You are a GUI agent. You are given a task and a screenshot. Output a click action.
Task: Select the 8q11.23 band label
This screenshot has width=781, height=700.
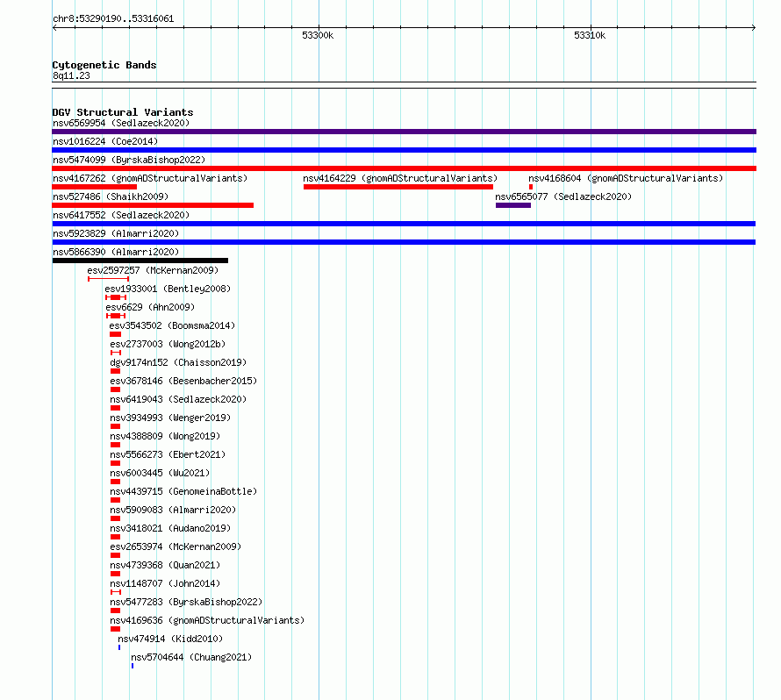tap(71, 75)
